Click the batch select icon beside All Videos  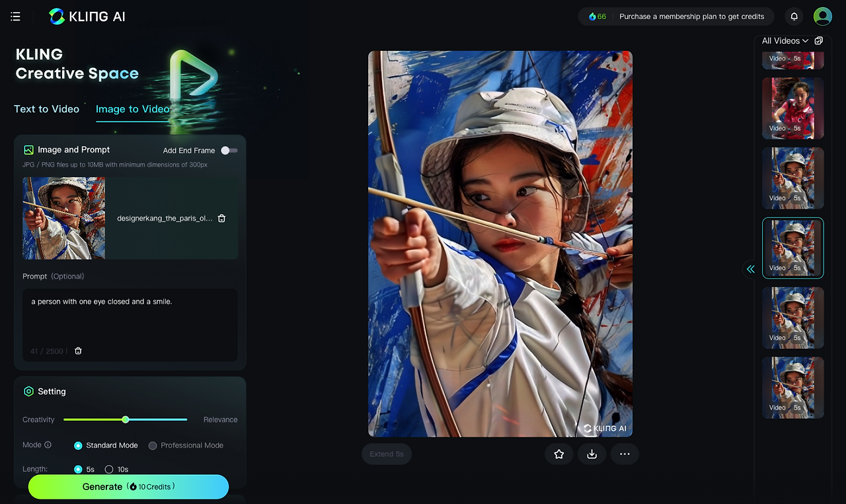(x=819, y=41)
